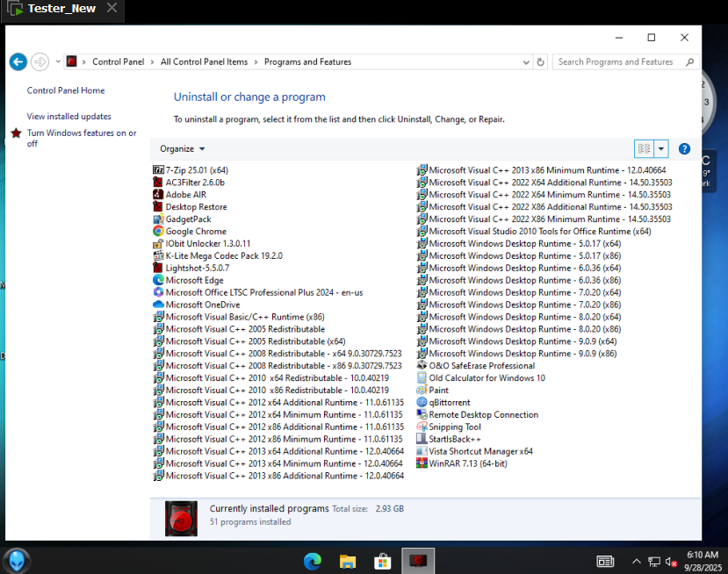Expand the address bar history dropdown

tap(525, 61)
